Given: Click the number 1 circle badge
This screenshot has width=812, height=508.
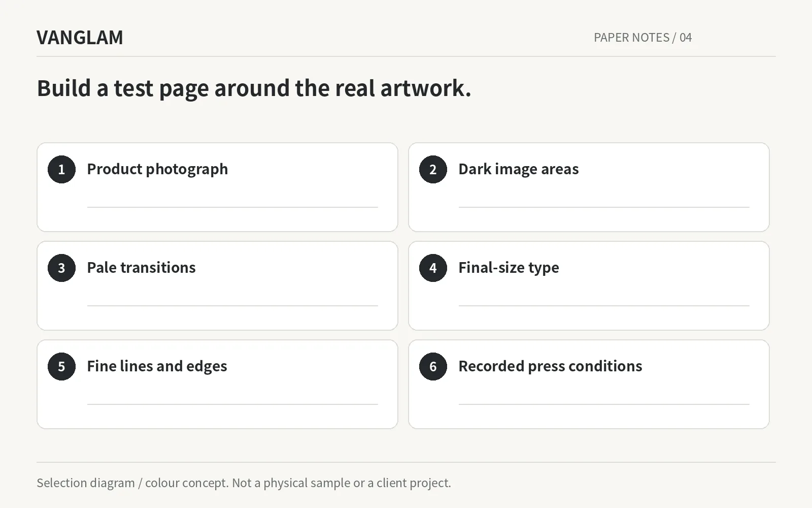Looking at the screenshot, I should point(61,169).
